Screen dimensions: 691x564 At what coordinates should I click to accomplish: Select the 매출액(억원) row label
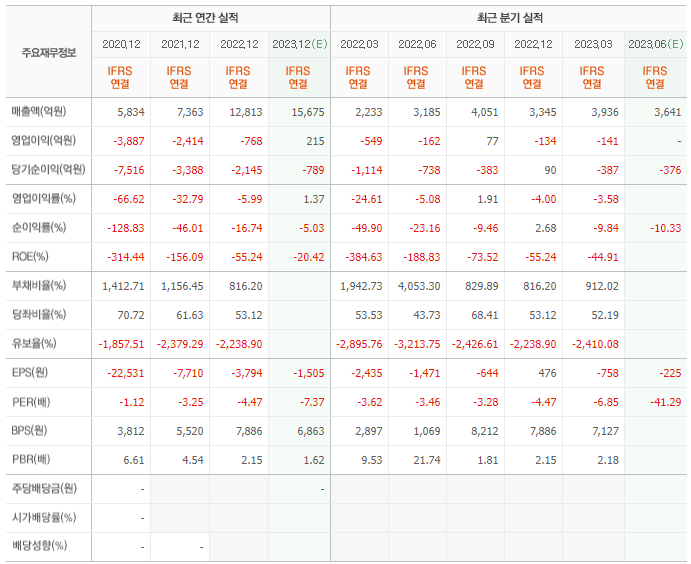(x=39, y=111)
